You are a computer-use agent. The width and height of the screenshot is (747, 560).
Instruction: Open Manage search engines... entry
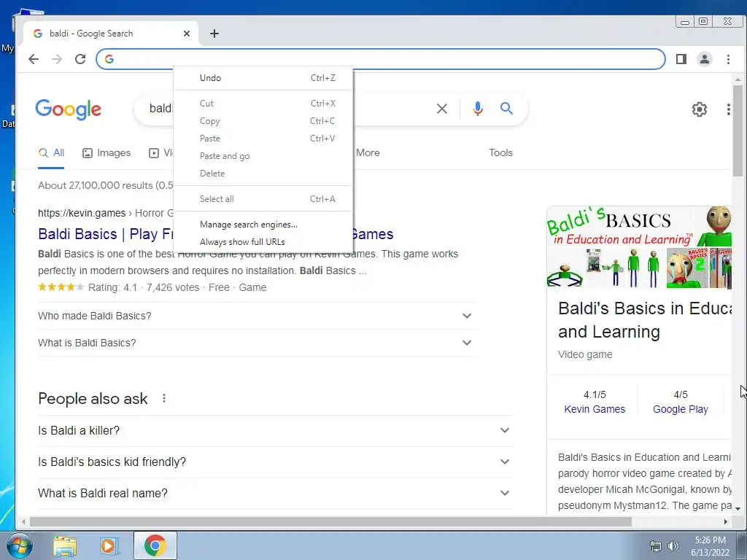click(263, 225)
